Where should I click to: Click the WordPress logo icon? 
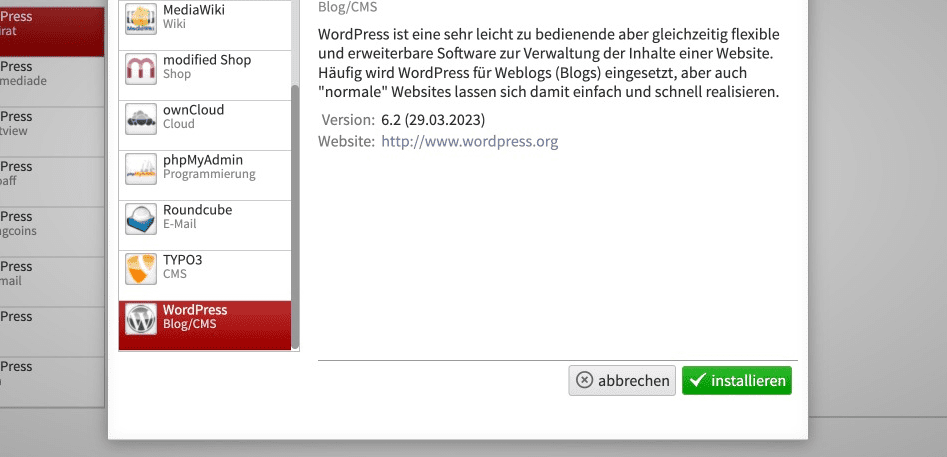coord(141,319)
